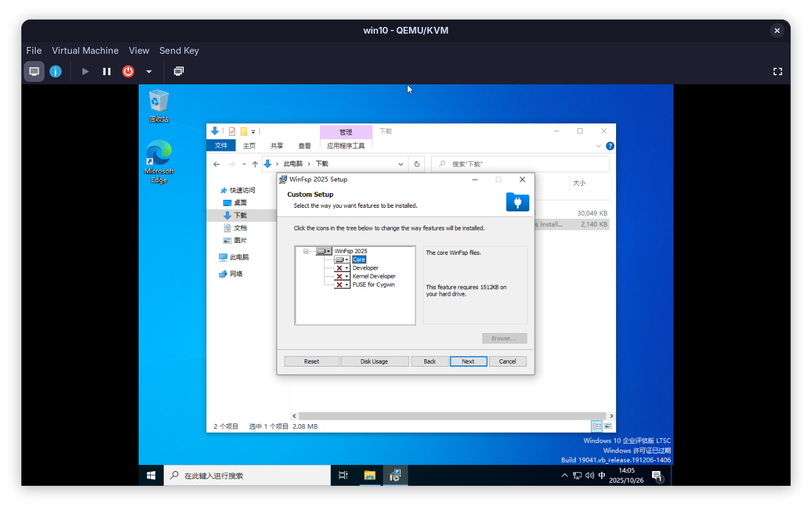Screen dimensions: 812x509
Task: Pause the virtual machine
Action: pyautogui.click(x=107, y=71)
